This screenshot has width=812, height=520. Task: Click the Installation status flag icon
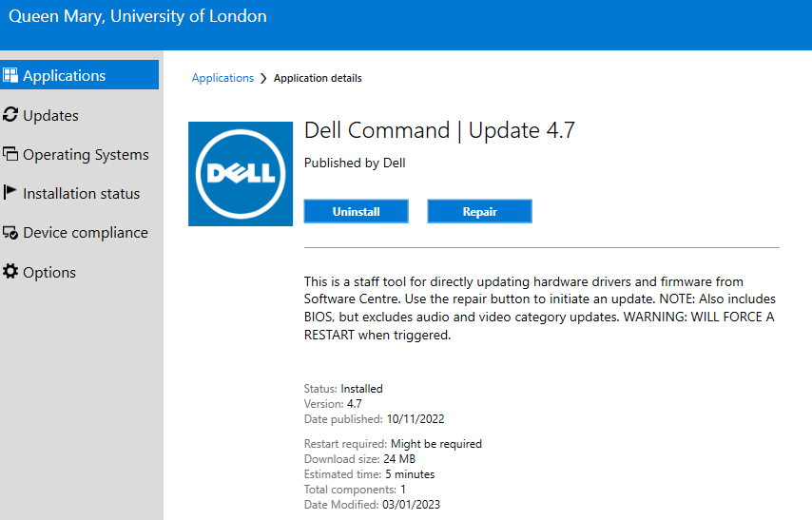[x=11, y=193]
